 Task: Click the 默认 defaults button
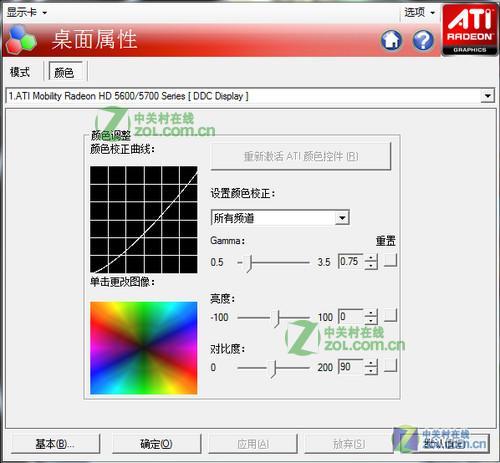click(444, 444)
